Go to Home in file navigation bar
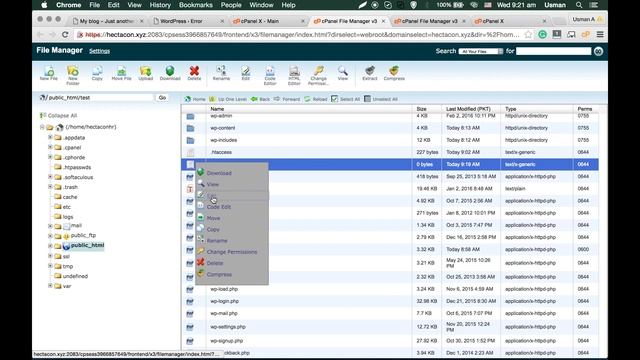 [195, 99]
